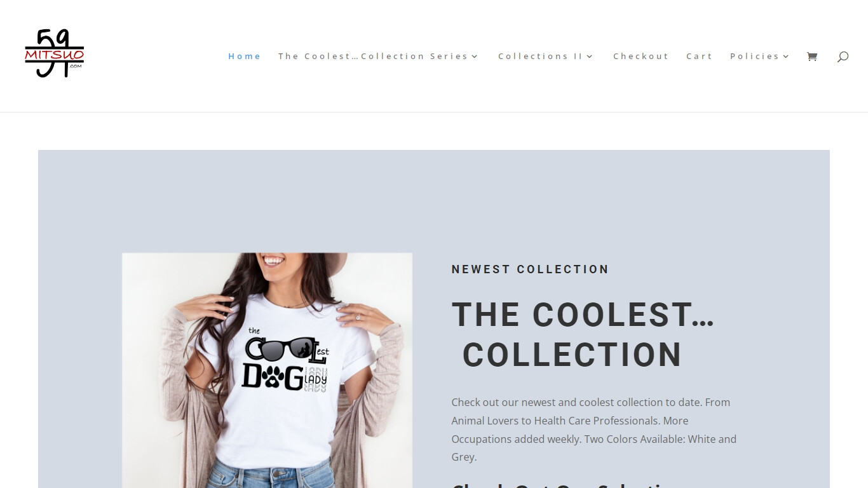Image resolution: width=868 pixels, height=488 pixels.
Task: Click the blue-gray hero banner background
Action: (434, 197)
